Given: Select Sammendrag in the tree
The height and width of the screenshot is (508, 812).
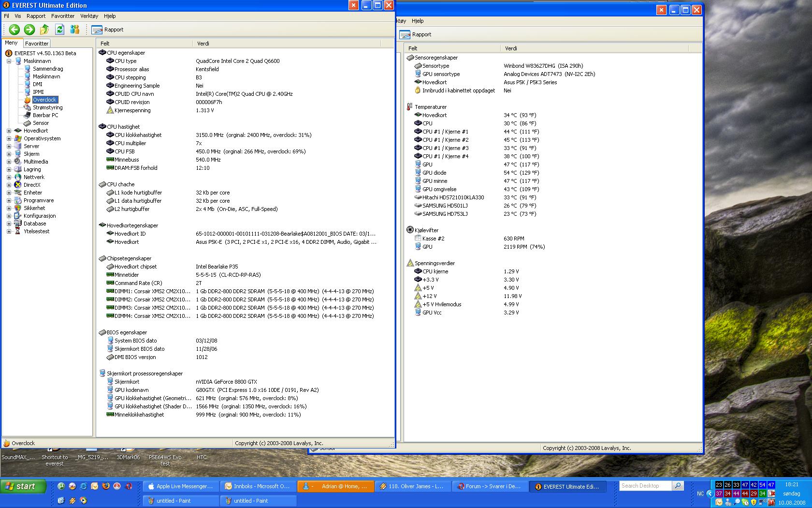Looking at the screenshot, I should [x=48, y=69].
